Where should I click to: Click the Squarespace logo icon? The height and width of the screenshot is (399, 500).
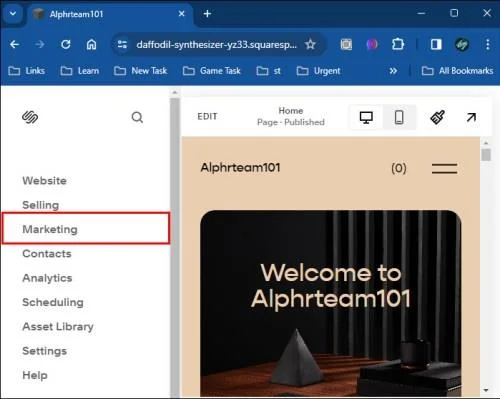tap(30, 117)
